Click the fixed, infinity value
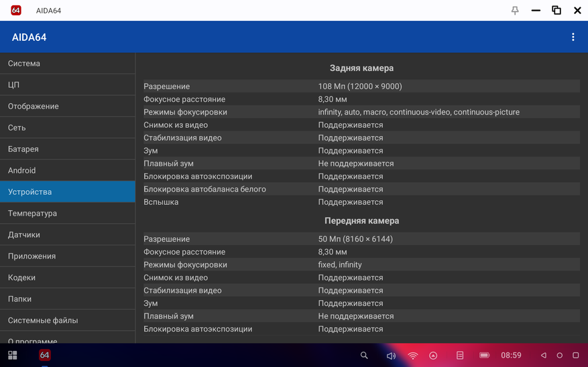Image resolution: width=588 pixels, height=367 pixels. click(x=340, y=265)
